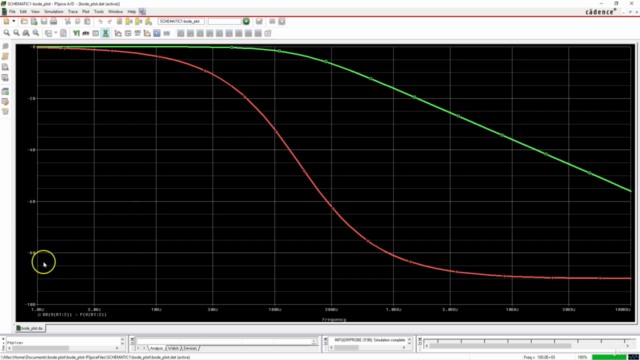Click the fourth left sidebar icon
The width and height of the screenshot is (640, 360).
pyautogui.click(x=5, y=78)
